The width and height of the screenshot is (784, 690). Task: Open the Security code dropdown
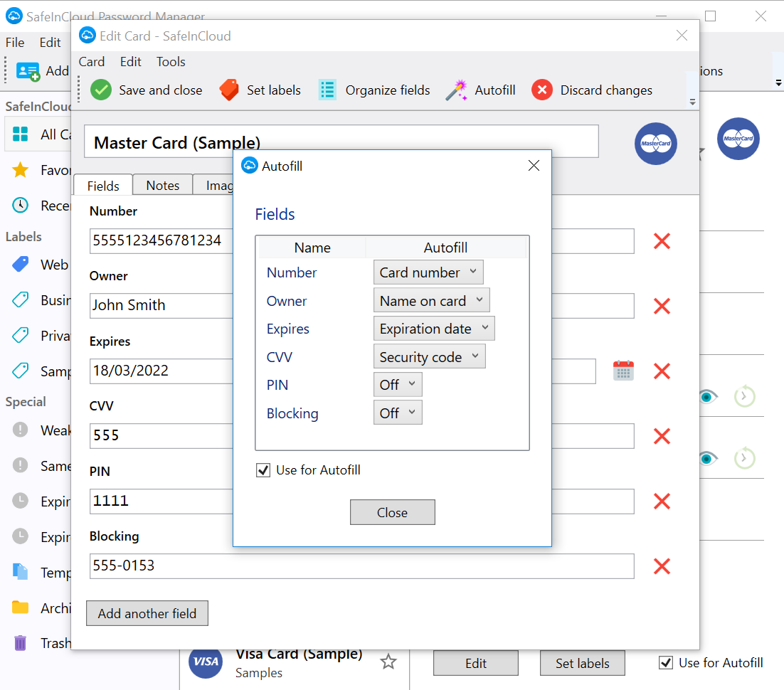(x=430, y=356)
